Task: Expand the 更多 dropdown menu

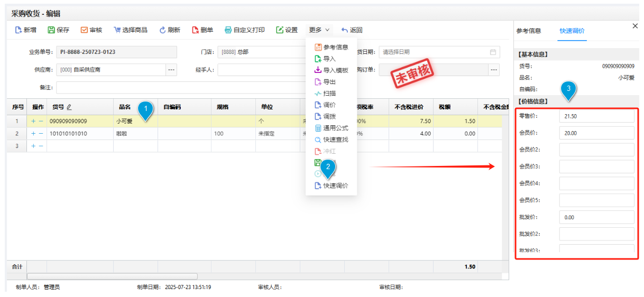Action: tap(319, 30)
